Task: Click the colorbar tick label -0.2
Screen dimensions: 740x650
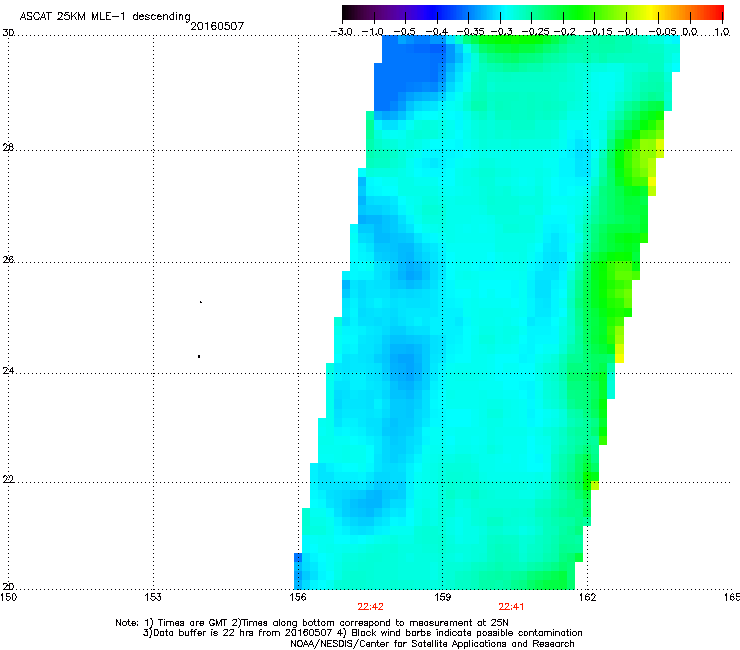Action: click(565, 32)
